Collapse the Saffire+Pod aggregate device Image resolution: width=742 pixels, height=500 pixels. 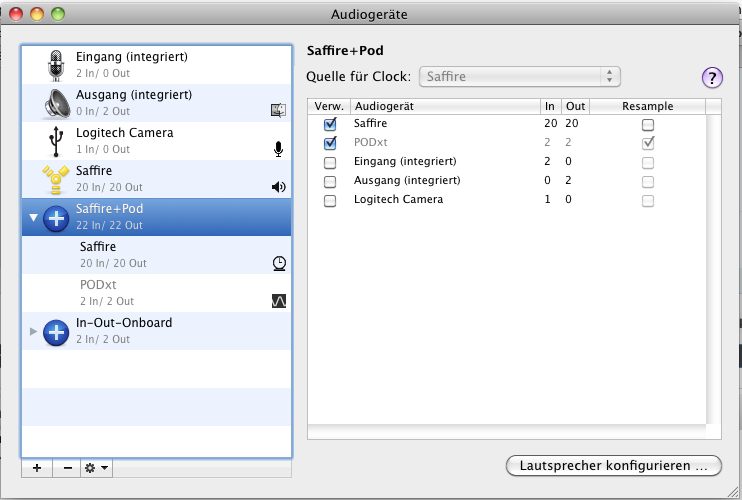(x=33, y=218)
